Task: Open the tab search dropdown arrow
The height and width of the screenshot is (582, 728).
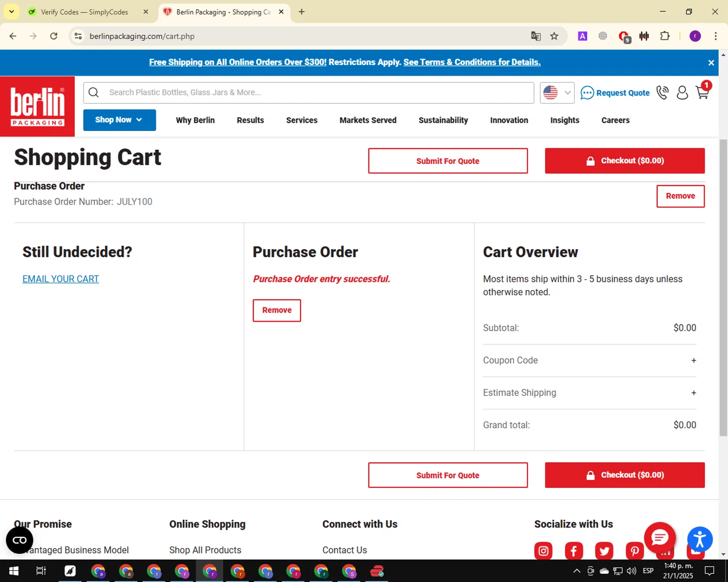Action: click(x=11, y=12)
